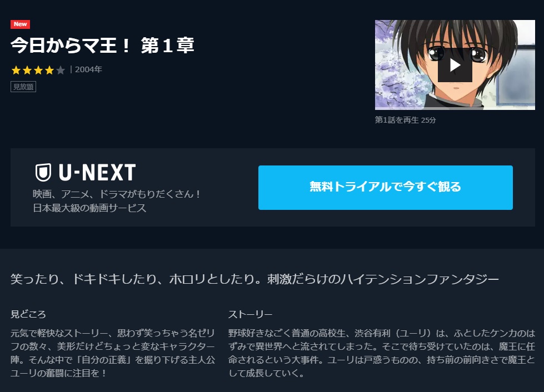The height and width of the screenshot is (392, 544).
Task: Click the U-NEXT shield logo icon
Action: 43,172
